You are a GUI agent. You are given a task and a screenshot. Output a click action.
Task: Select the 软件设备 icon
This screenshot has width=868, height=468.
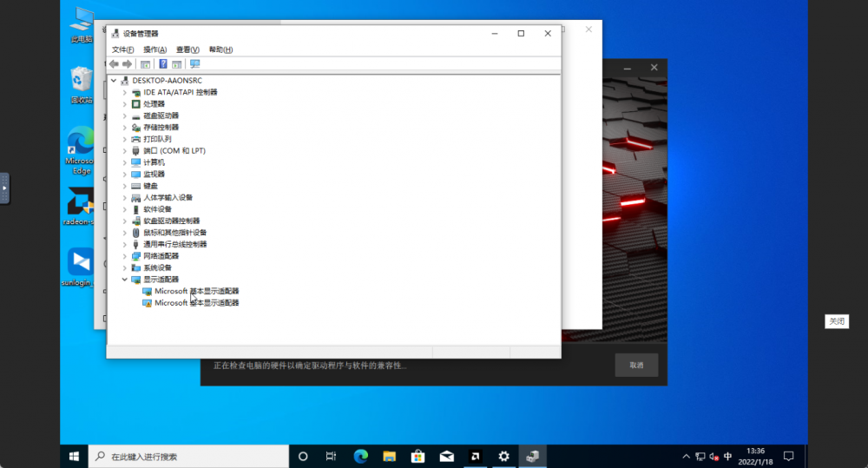135,209
